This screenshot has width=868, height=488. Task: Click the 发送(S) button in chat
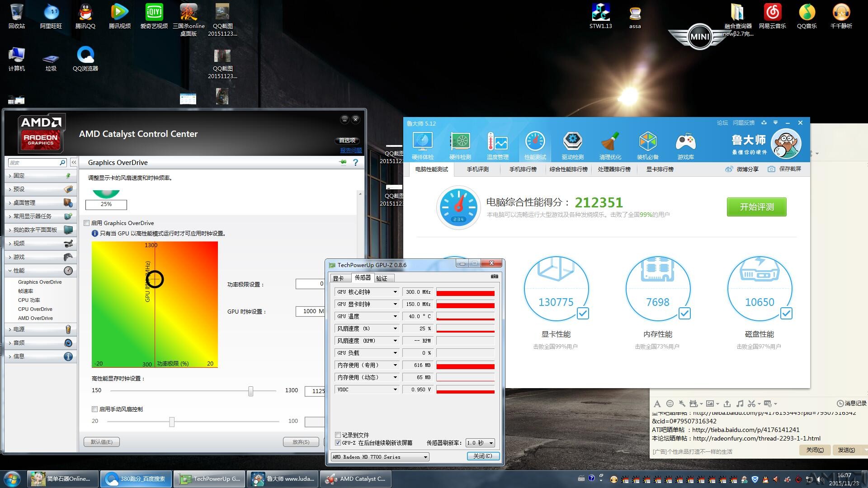(846, 450)
